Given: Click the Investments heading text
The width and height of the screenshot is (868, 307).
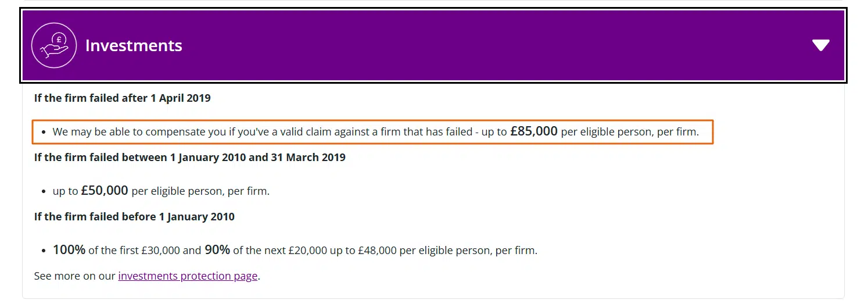Looking at the screenshot, I should [134, 45].
